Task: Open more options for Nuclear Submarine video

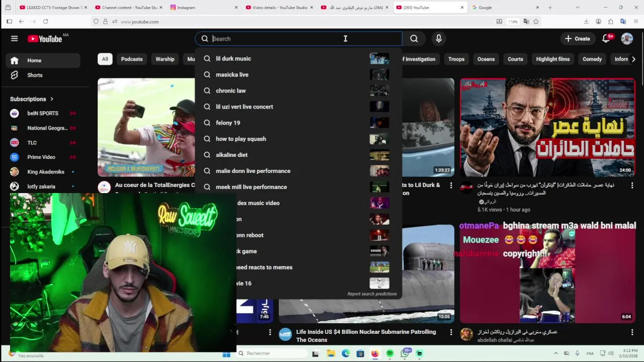Action: point(451,332)
